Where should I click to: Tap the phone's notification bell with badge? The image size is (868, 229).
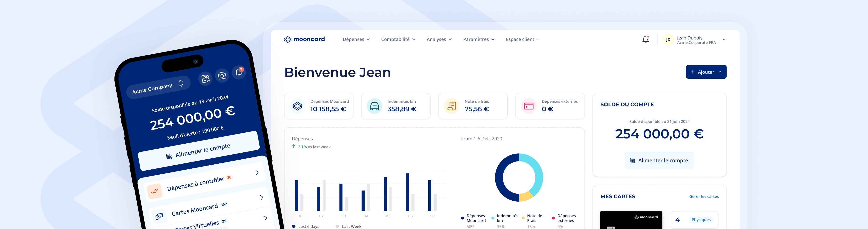pos(239,72)
